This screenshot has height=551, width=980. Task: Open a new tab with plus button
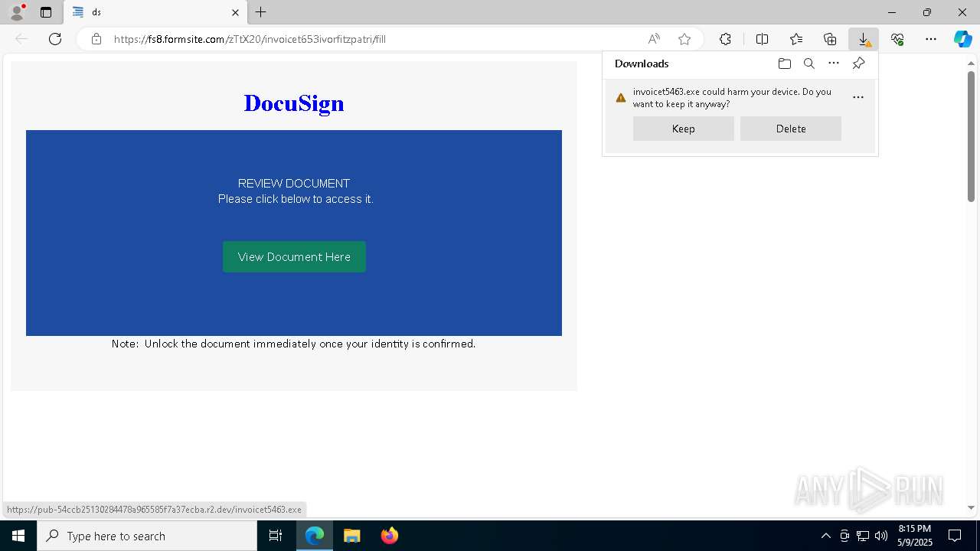pos(261,12)
